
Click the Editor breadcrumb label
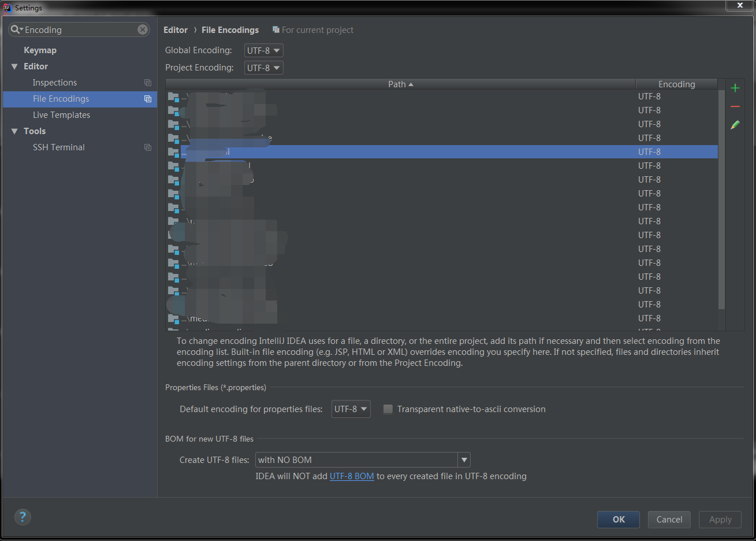[176, 30]
